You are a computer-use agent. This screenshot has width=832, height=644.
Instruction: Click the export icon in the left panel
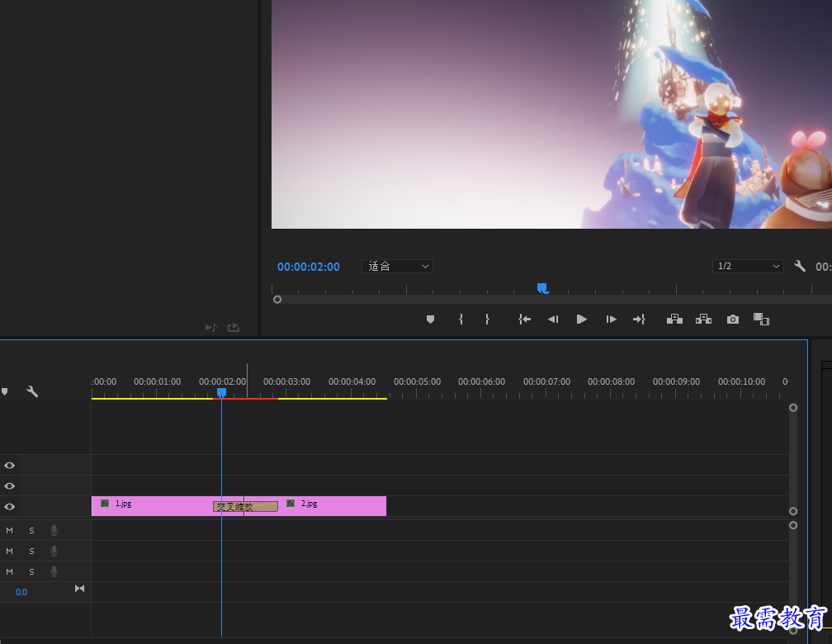coord(234,328)
